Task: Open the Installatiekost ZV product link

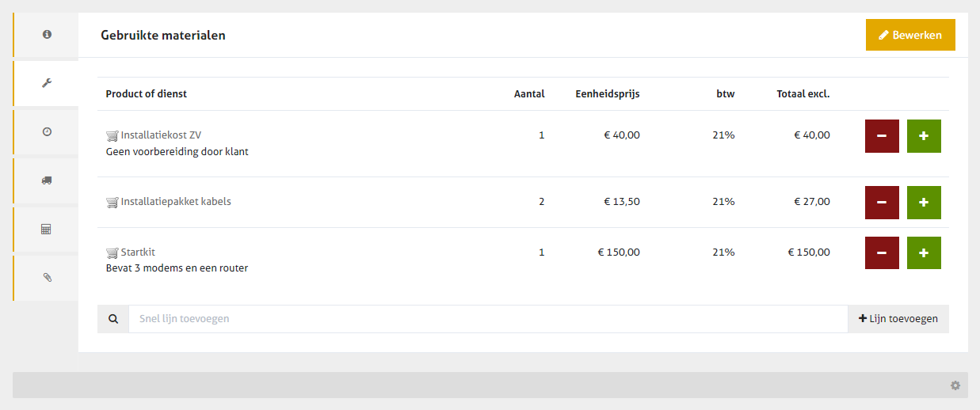Action: tap(161, 135)
